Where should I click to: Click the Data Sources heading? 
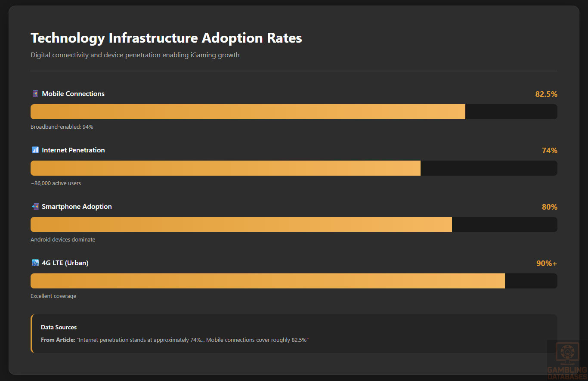click(59, 328)
